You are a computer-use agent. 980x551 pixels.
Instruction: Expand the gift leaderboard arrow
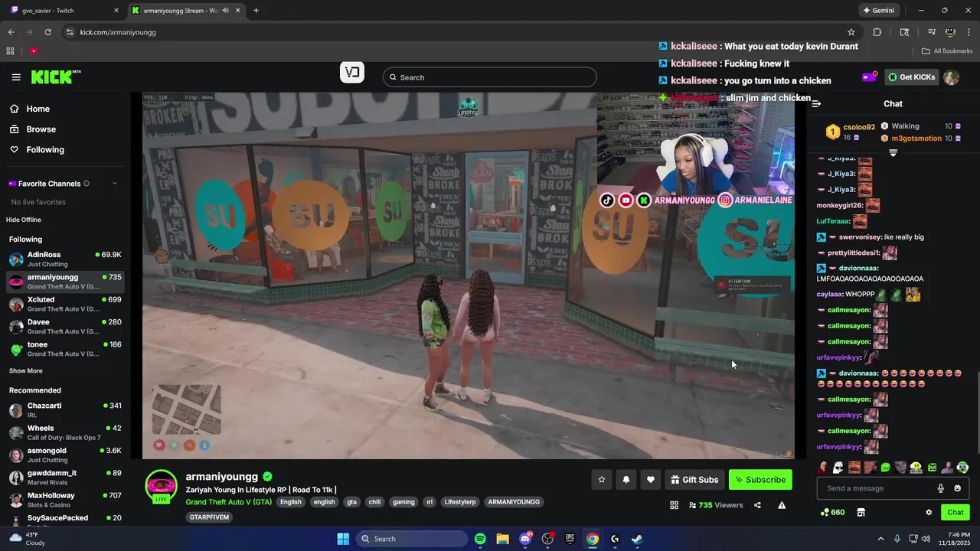[x=893, y=153]
